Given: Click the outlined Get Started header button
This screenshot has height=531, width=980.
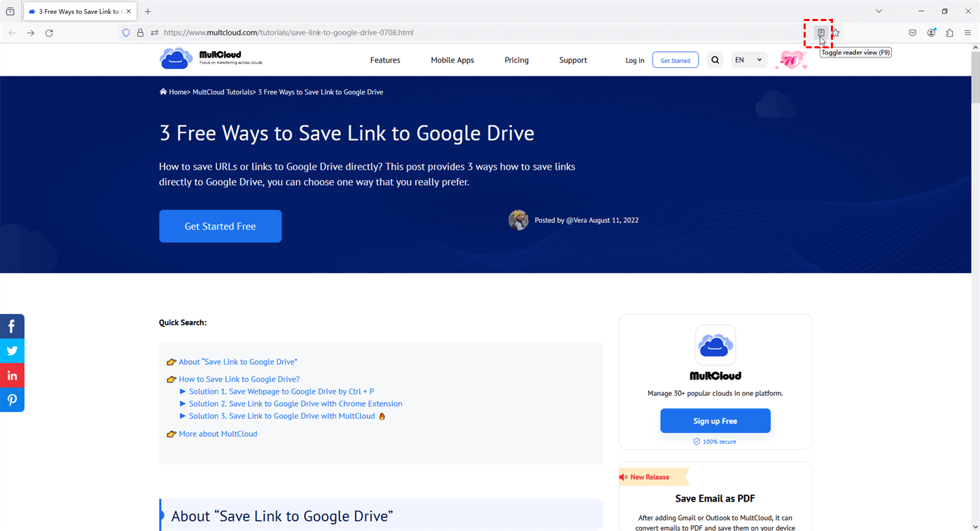Looking at the screenshot, I should [675, 60].
